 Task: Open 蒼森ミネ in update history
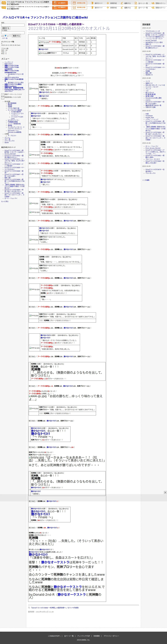[x=149, y=44]
